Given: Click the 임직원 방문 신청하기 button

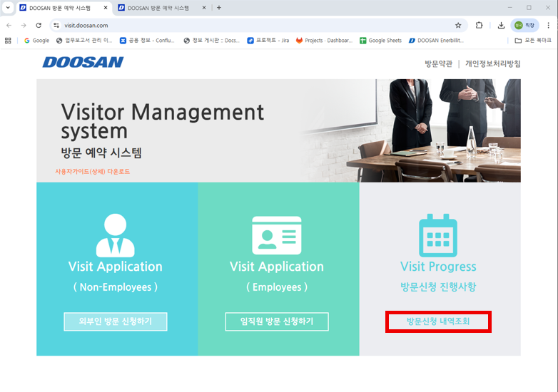Looking at the screenshot, I should 277,321.
